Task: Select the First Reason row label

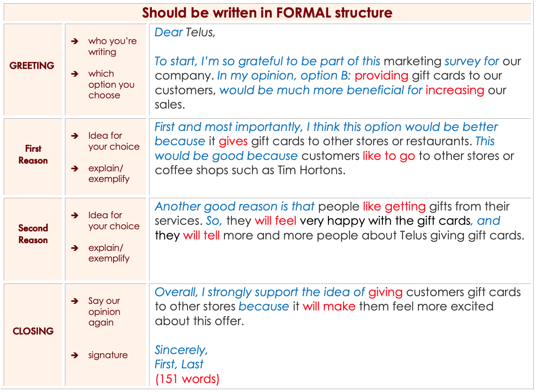Action: pos(33,155)
